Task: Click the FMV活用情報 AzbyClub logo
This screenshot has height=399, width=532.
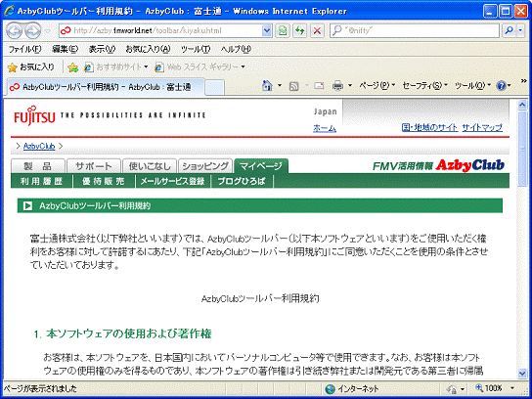Action: pos(438,165)
